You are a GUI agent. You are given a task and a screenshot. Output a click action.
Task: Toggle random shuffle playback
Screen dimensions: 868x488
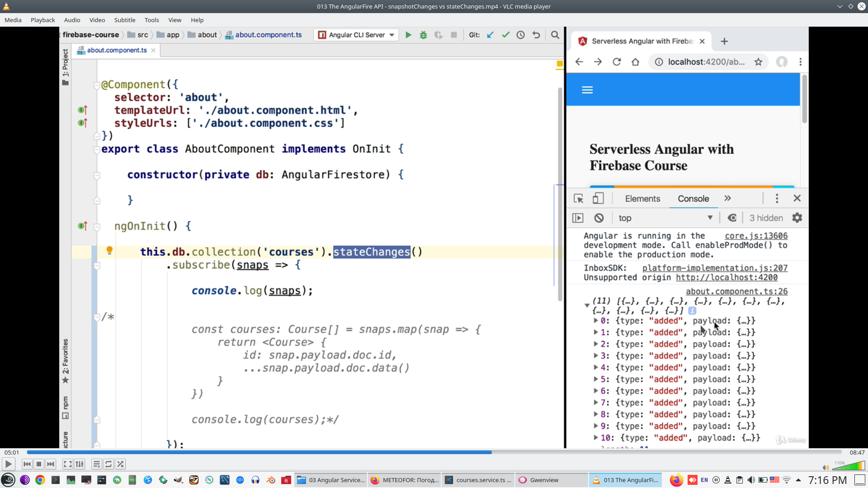click(120, 464)
